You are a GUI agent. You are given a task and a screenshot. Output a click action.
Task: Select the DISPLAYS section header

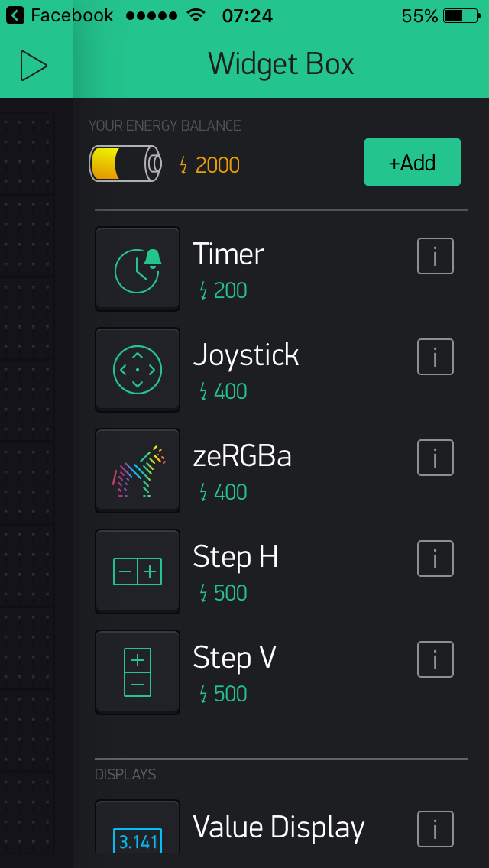coord(125,774)
